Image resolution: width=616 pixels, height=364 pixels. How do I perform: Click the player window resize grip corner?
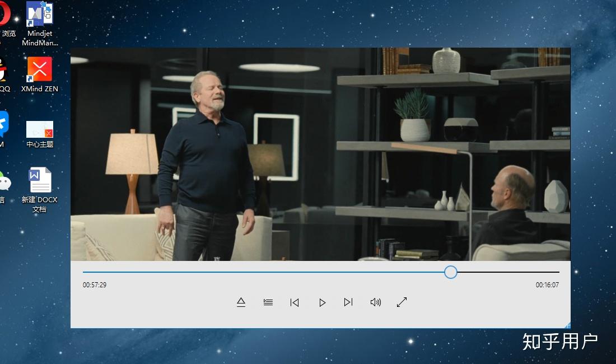point(568,325)
